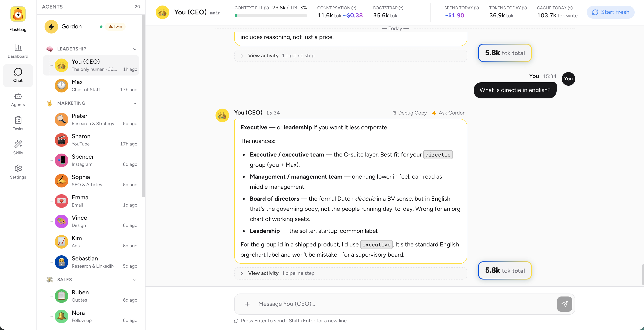The width and height of the screenshot is (644, 330).
Task: Focus the Message You (CEO) input
Action: (405, 304)
